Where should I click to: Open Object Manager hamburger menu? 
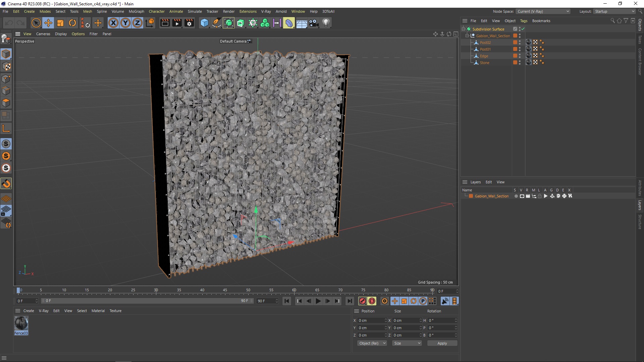[465, 21]
